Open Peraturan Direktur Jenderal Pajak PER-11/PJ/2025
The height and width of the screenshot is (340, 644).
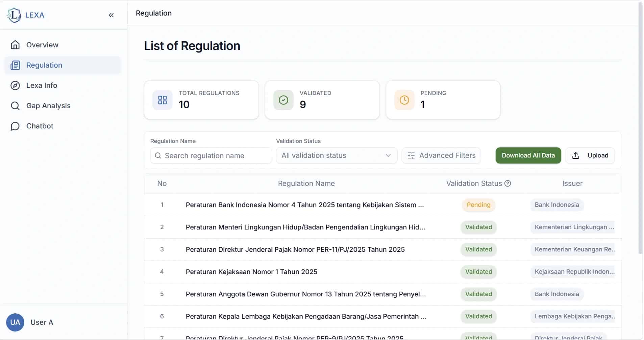pos(295,249)
